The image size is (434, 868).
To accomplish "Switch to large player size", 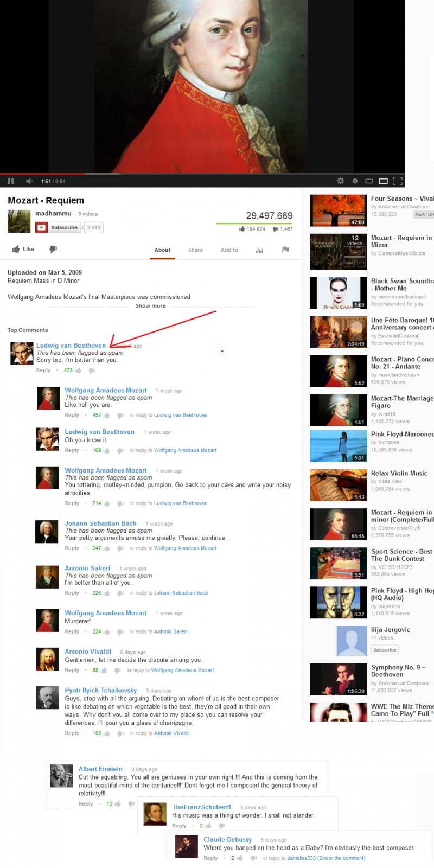I will tap(383, 181).
